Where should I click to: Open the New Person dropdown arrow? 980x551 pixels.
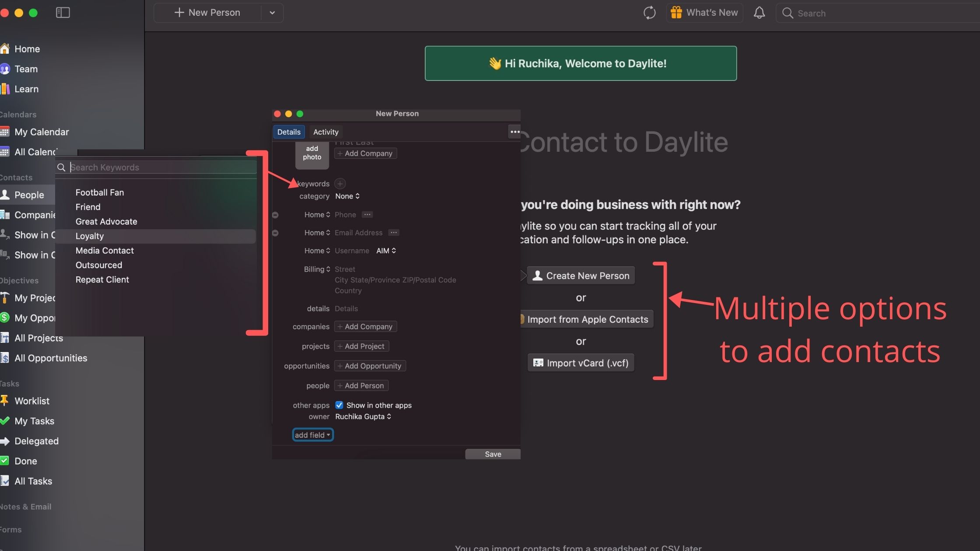pyautogui.click(x=272, y=13)
